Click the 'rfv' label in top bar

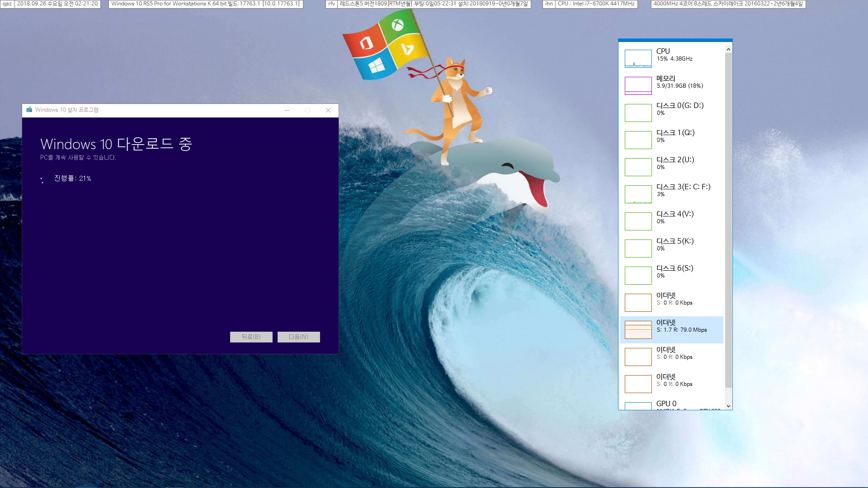click(x=332, y=4)
